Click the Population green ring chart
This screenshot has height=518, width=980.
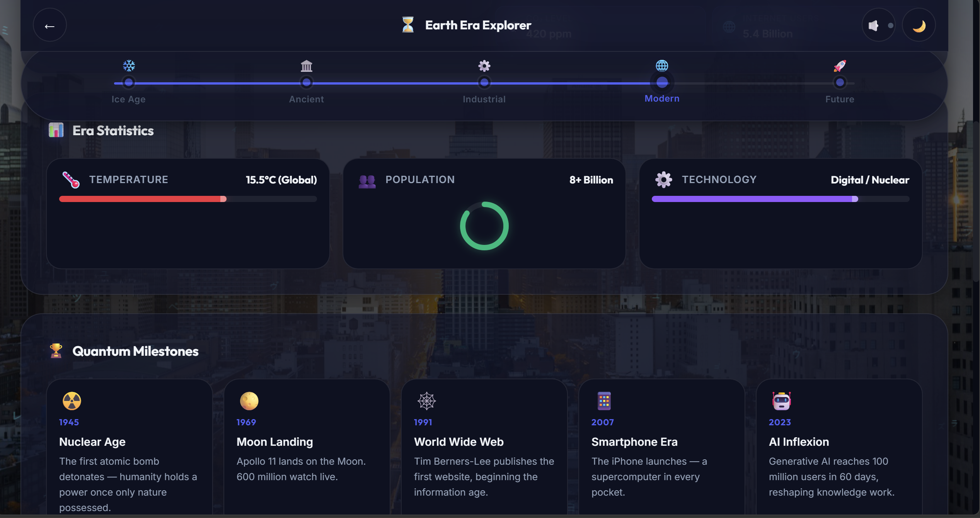(x=484, y=226)
